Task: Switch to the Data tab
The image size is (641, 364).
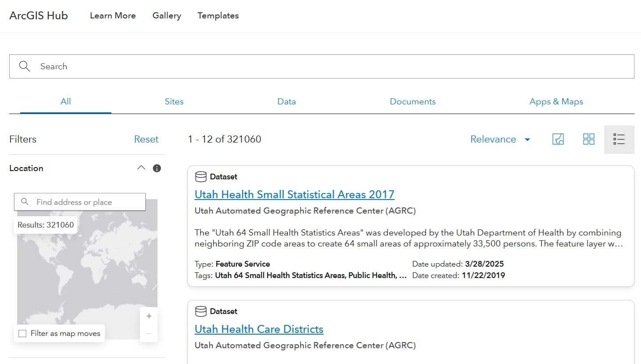Action: pyautogui.click(x=286, y=101)
